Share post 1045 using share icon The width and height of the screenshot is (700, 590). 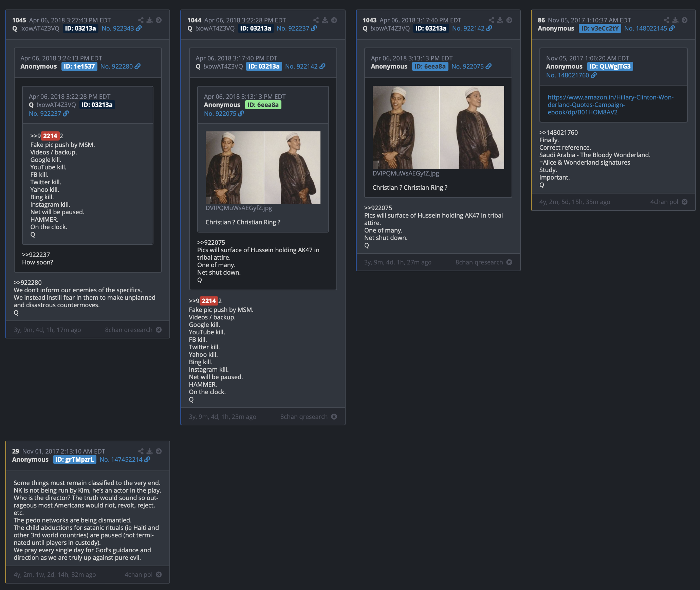(141, 20)
